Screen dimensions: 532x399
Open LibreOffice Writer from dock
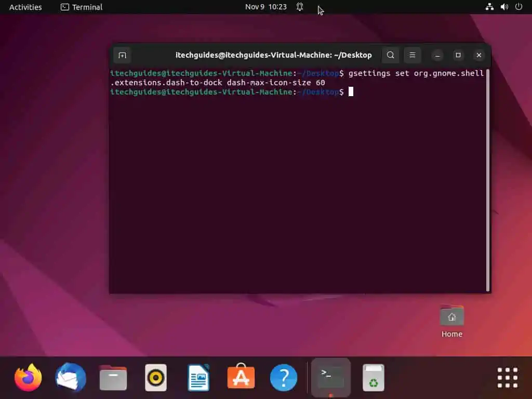click(198, 378)
